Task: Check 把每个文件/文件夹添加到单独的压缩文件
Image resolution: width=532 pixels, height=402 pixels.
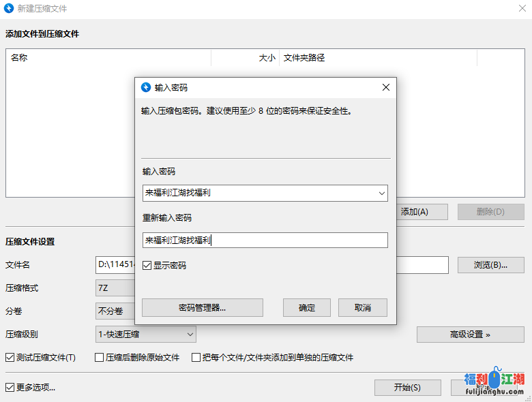Action: 196,358
